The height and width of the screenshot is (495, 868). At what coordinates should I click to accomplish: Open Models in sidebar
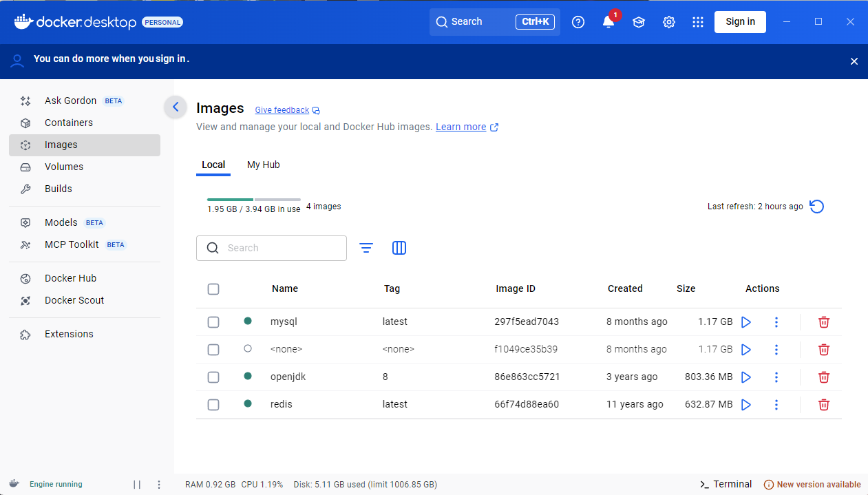(85, 222)
